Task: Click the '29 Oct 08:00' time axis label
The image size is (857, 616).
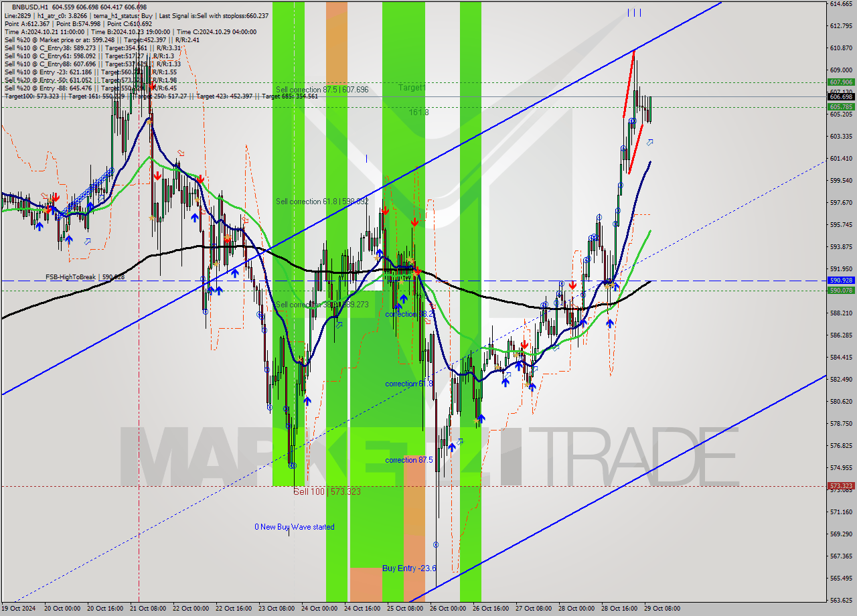Action: point(661,609)
